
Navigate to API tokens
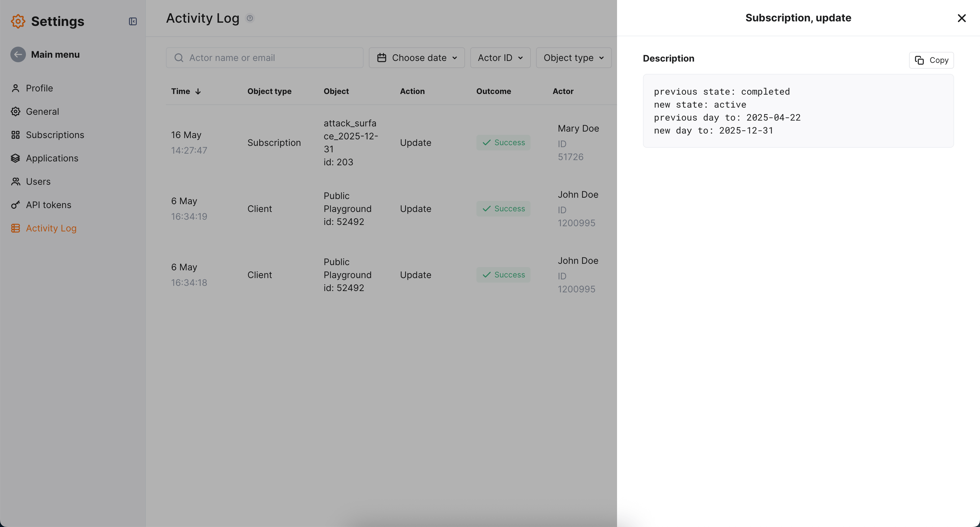tap(48, 205)
